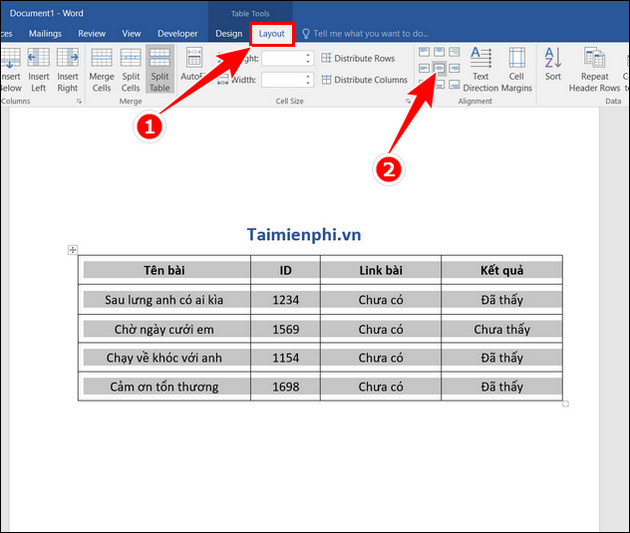Image resolution: width=630 pixels, height=533 pixels.
Task: Click the 'Chạy về khóc với anh' cell
Action: coord(164,357)
